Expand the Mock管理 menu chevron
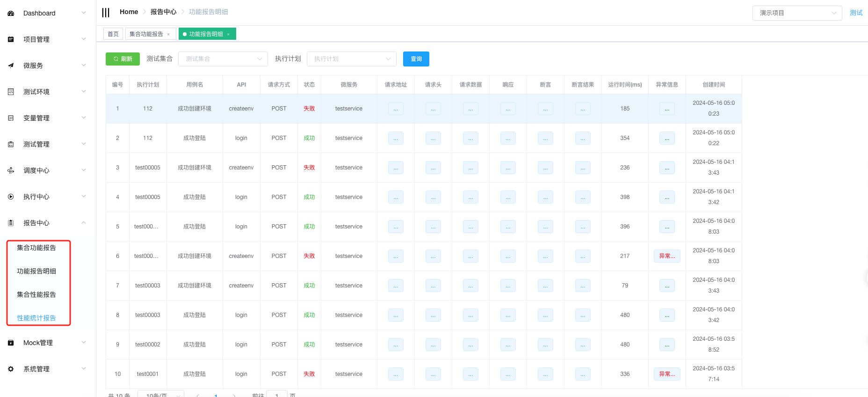The height and width of the screenshot is (397, 868). pos(84,343)
